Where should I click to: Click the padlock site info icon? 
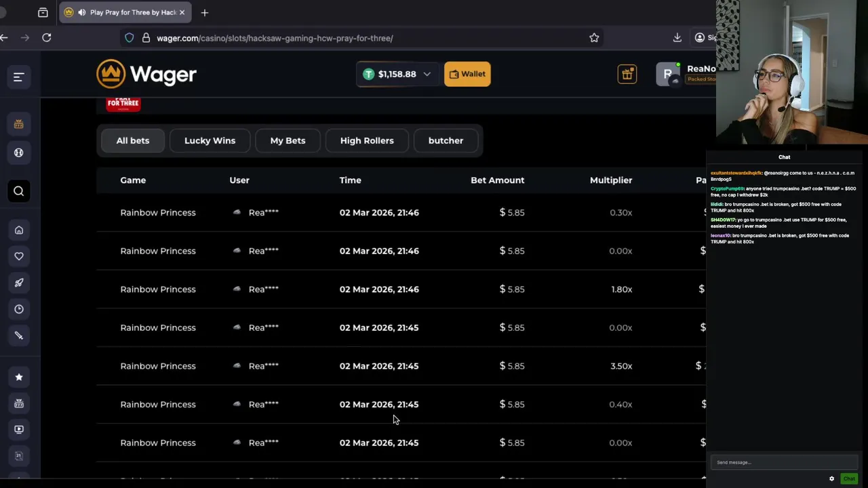click(x=146, y=38)
